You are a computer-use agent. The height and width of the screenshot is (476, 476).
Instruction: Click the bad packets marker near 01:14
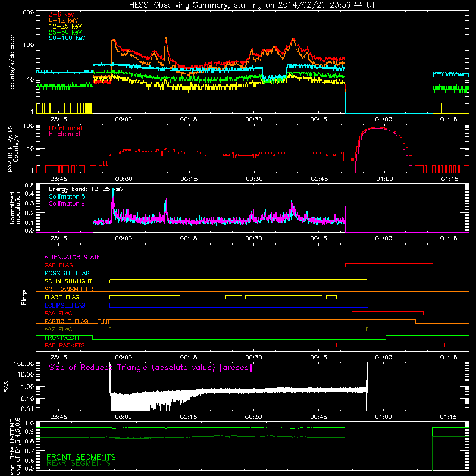444,345
